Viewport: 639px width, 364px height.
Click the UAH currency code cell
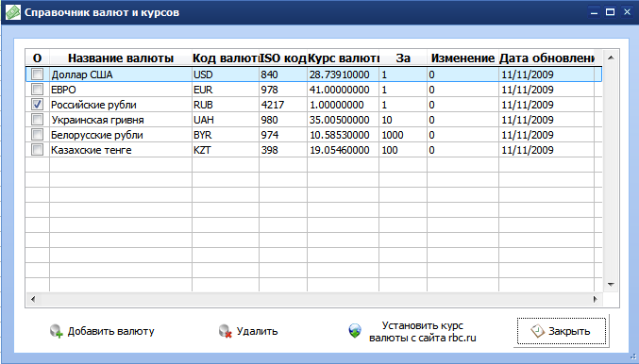coord(225,120)
